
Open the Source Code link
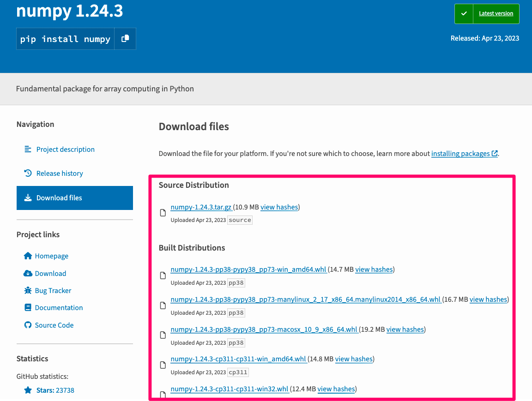(54, 325)
